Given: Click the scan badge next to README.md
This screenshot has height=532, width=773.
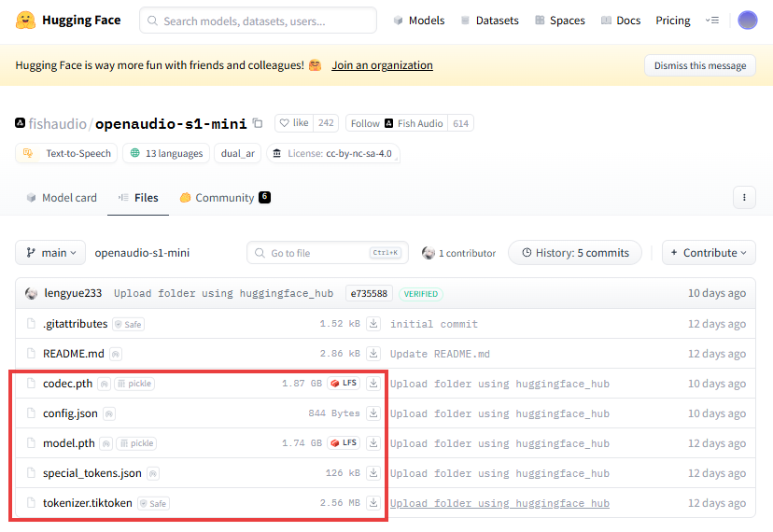Looking at the screenshot, I should tap(116, 354).
